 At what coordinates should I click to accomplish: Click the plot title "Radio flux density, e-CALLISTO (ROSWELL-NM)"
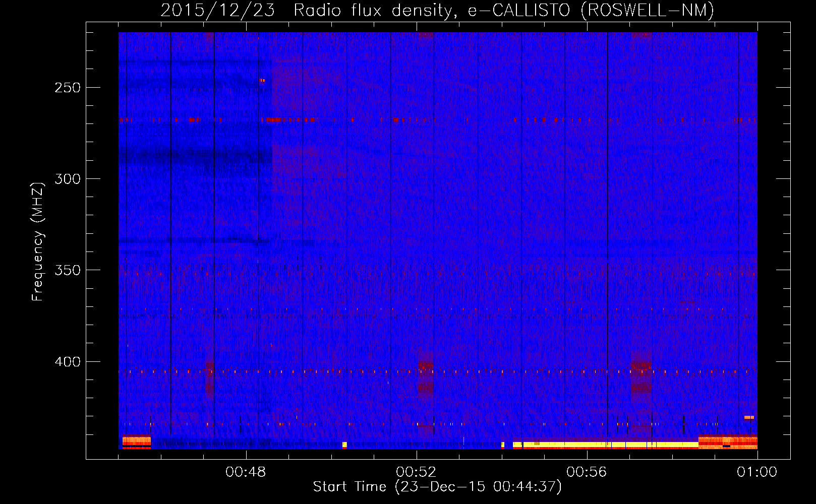[504, 10]
